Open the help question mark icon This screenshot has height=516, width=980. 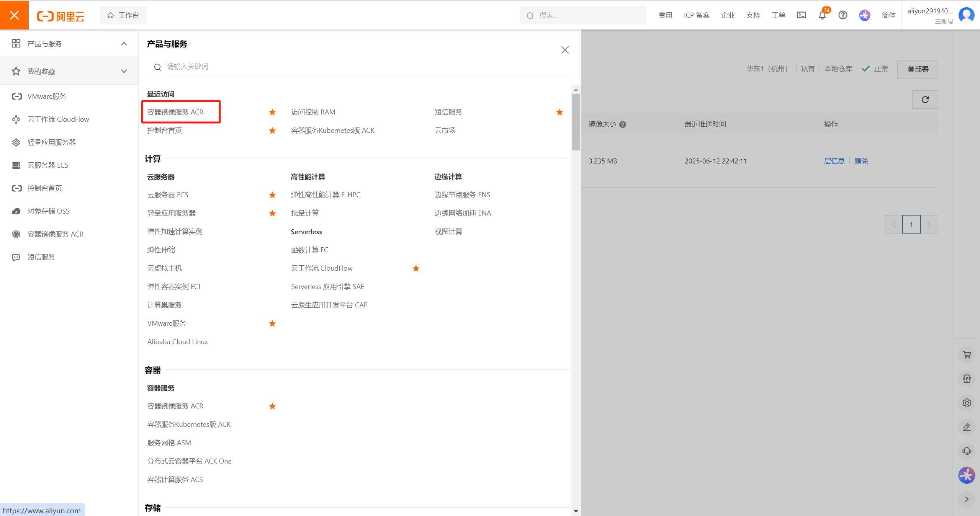pos(843,15)
